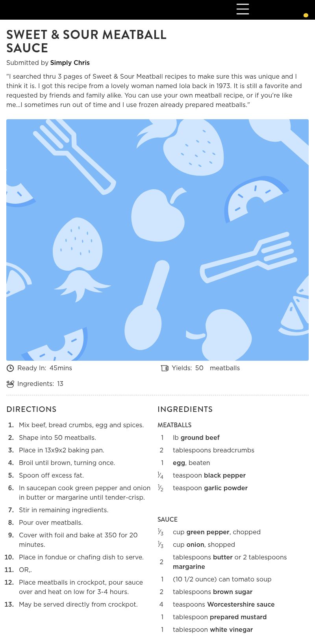Open the Worcestershire sauce ingredient link
This screenshot has width=315, height=644.
pyautogui.click(x=241, y=604)
